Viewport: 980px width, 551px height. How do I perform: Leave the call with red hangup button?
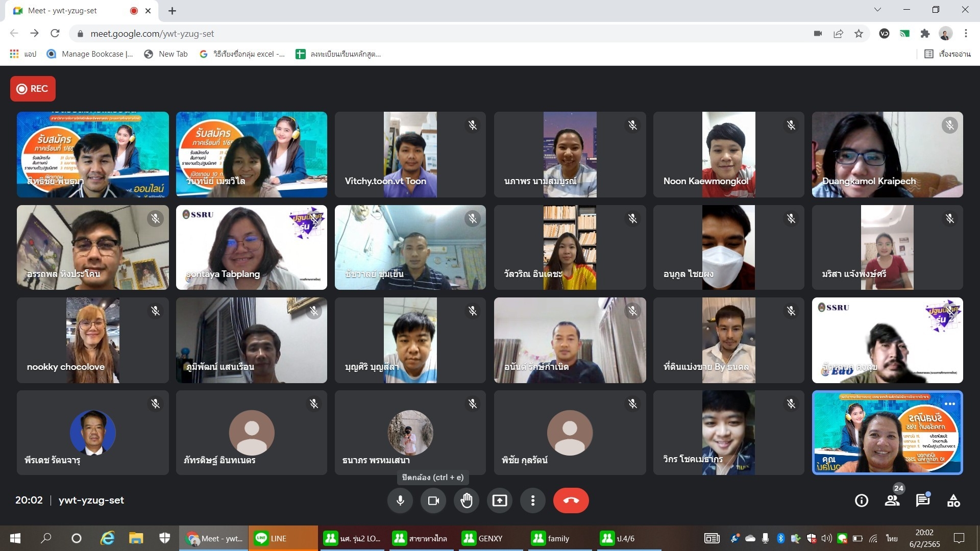tap(571, 500)
